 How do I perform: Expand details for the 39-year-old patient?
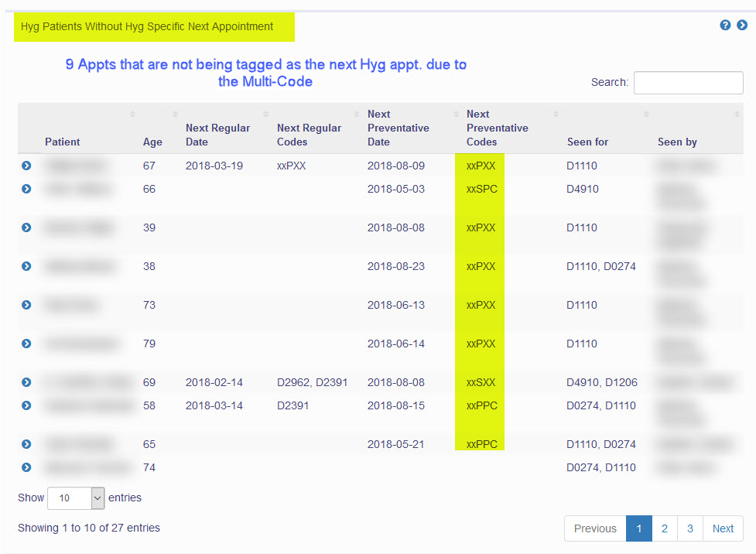point(26,227)
